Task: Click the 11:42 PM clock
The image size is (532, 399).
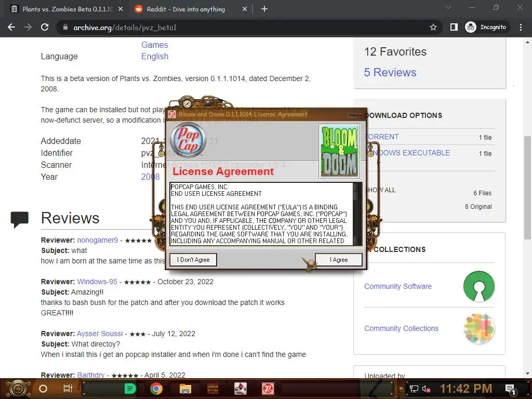Action: point(466,389)
